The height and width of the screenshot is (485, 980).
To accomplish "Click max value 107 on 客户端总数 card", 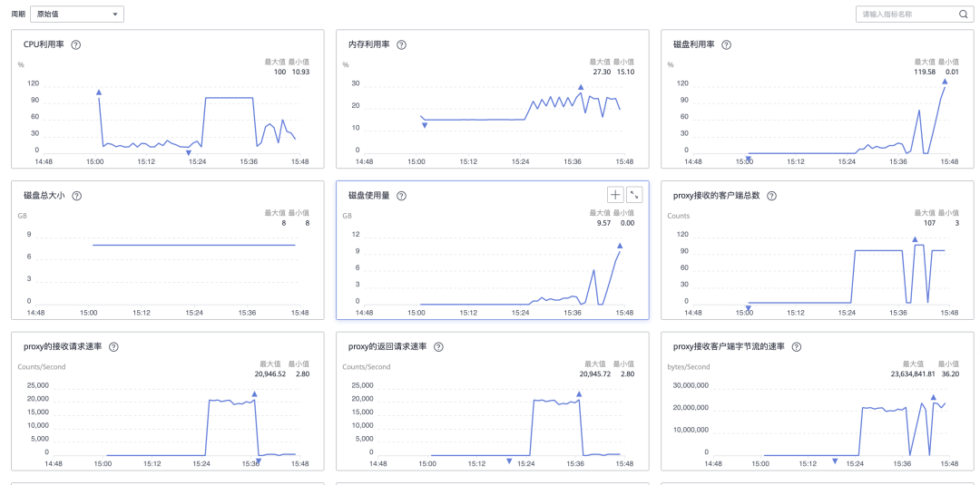I will click(x=929, y=223).
